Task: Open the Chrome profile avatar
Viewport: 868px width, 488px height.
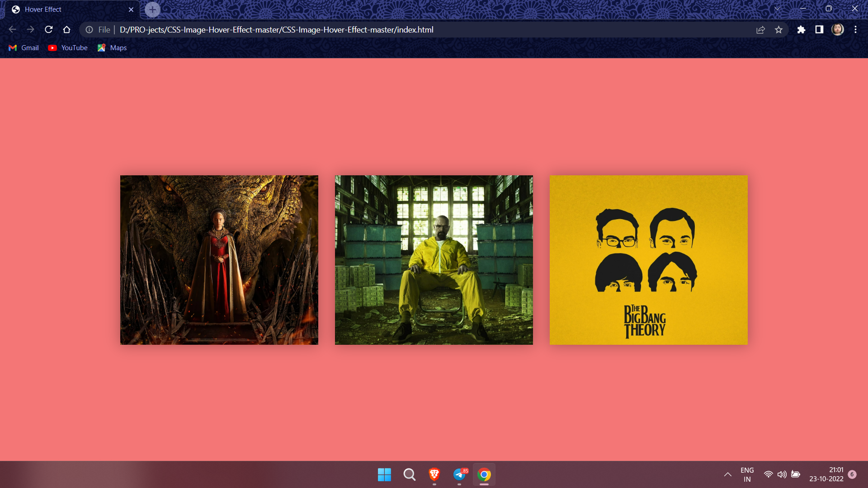Action: click(x=837, y=30)
